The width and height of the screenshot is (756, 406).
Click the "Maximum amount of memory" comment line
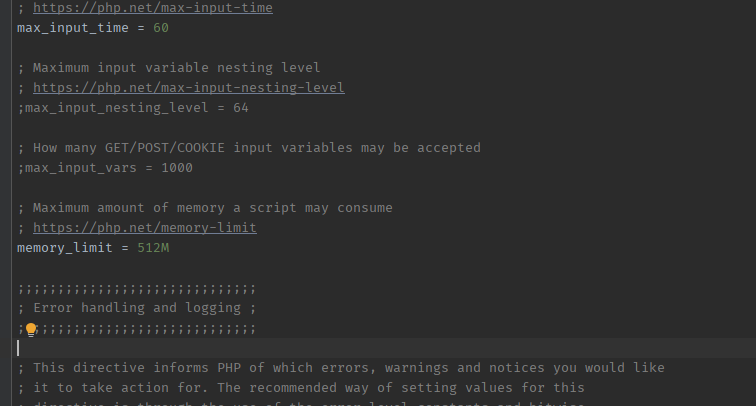pos(205,208)
